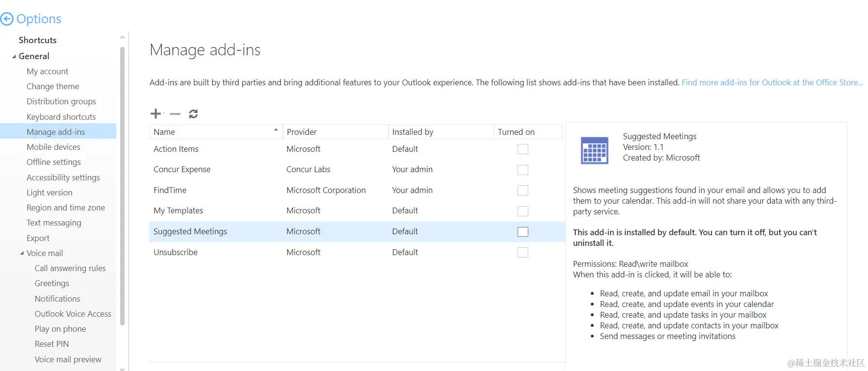Select the Unsubscribe add-in row
This screenshot has width=868, height=371.
tap(357, 252)
